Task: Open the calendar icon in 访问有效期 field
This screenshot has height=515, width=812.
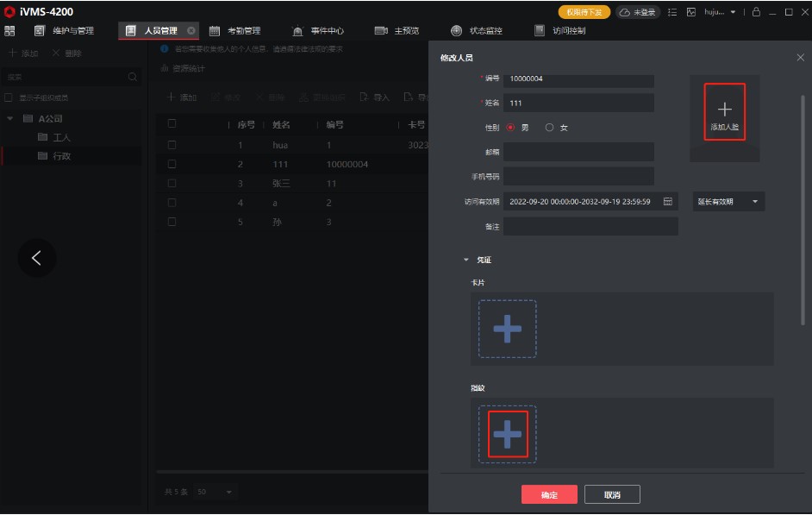Action: (668, 201)
